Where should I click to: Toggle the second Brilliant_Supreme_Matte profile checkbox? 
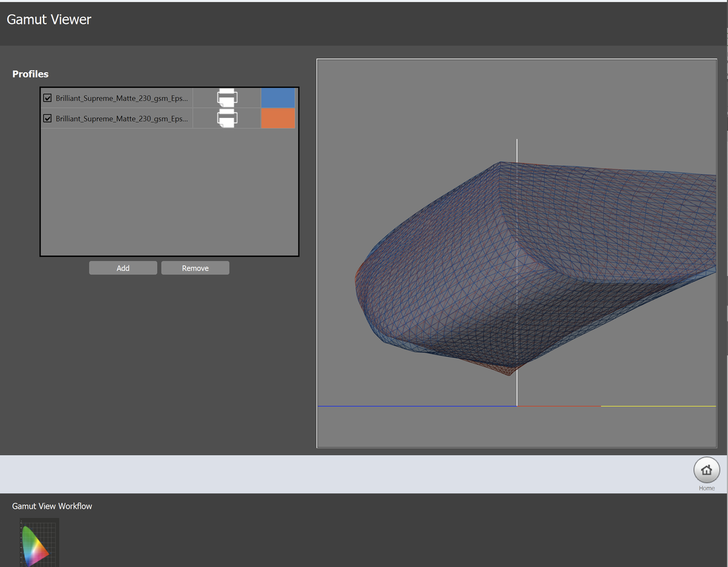[47, 118]
